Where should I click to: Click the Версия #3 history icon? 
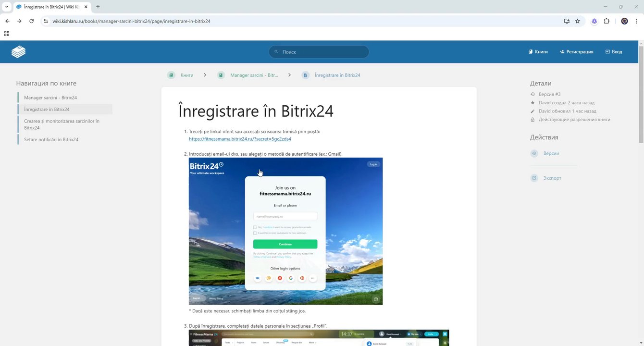tap(533, 94)
